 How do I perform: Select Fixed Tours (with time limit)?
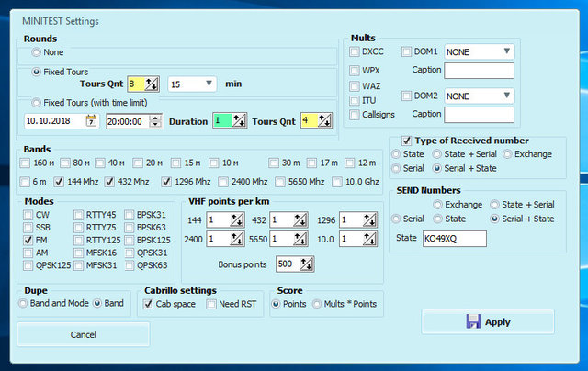[36, 102]
